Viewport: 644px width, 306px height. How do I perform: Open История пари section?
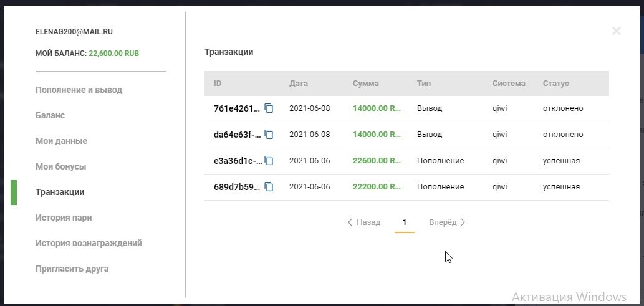(64, 218)
